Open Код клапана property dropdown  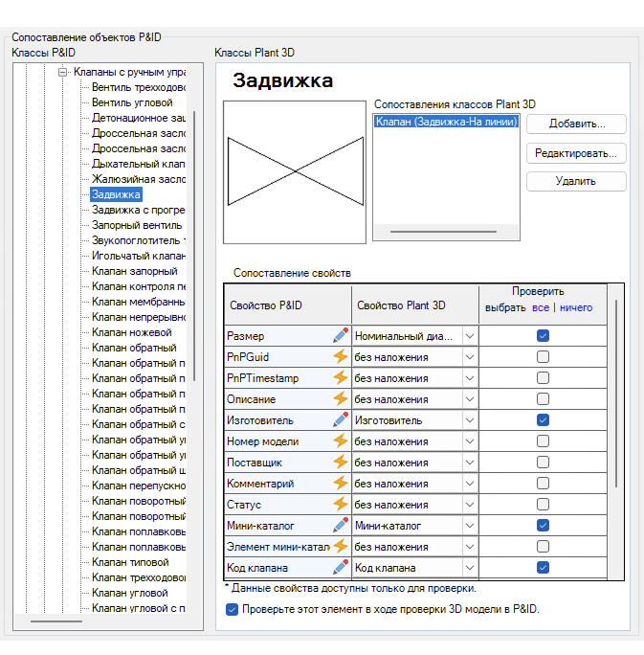tap(470, 567)
